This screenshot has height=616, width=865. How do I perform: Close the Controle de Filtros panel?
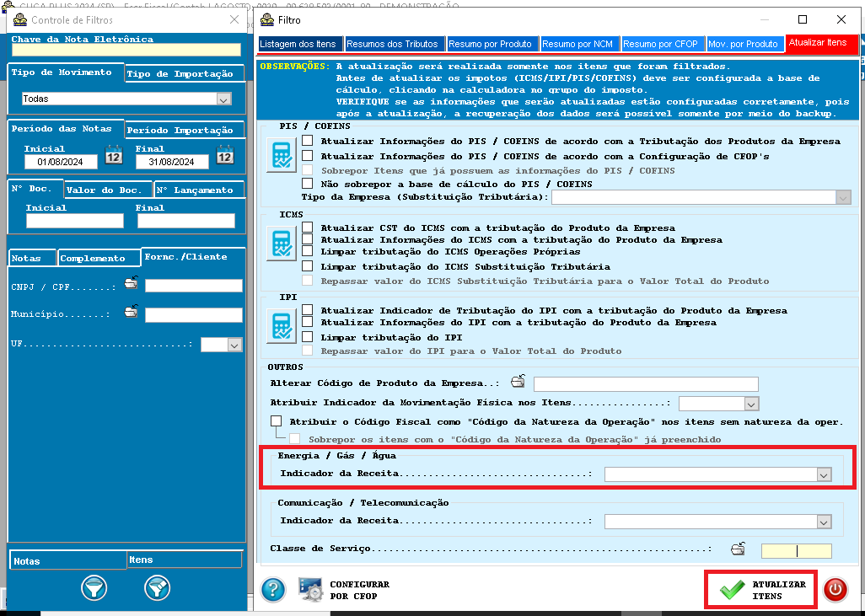(x=234, y=20)
